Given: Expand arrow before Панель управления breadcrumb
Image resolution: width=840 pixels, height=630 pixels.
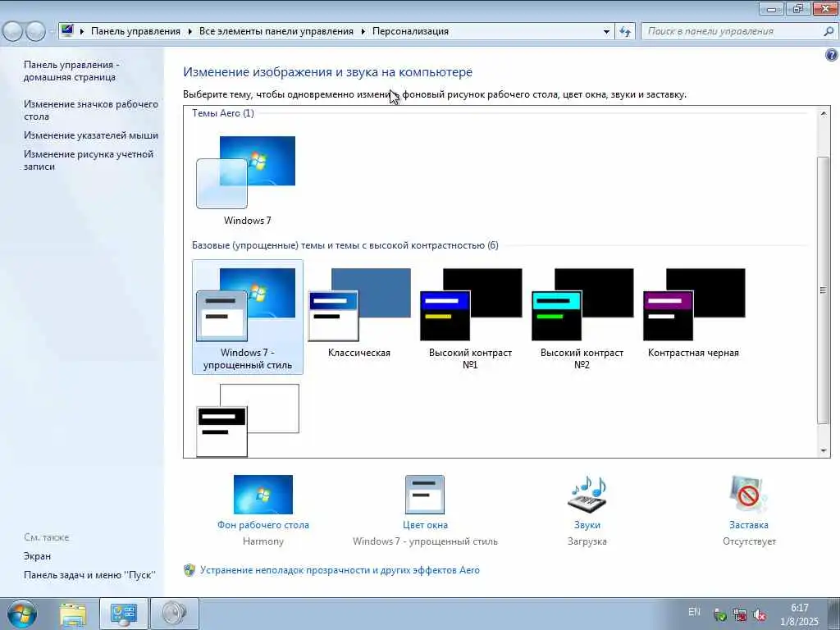Looking at the screenshot, I should tap(82, 32).
